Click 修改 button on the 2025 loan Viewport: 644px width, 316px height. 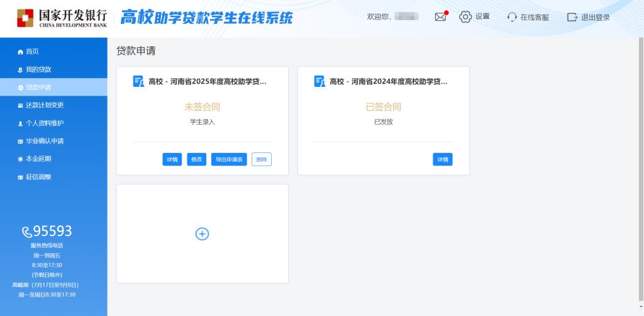coord(196,159)
